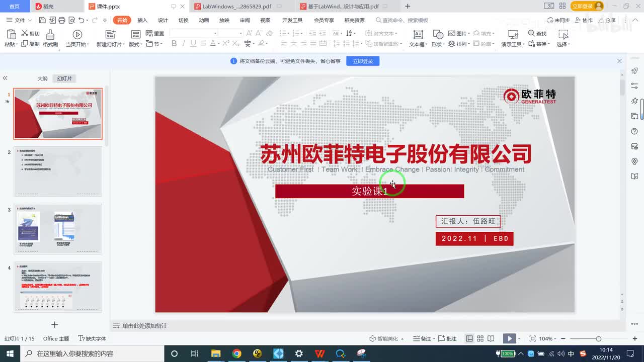Toggle underline formatting
644x362 pixels.
(x=193, y=44)
